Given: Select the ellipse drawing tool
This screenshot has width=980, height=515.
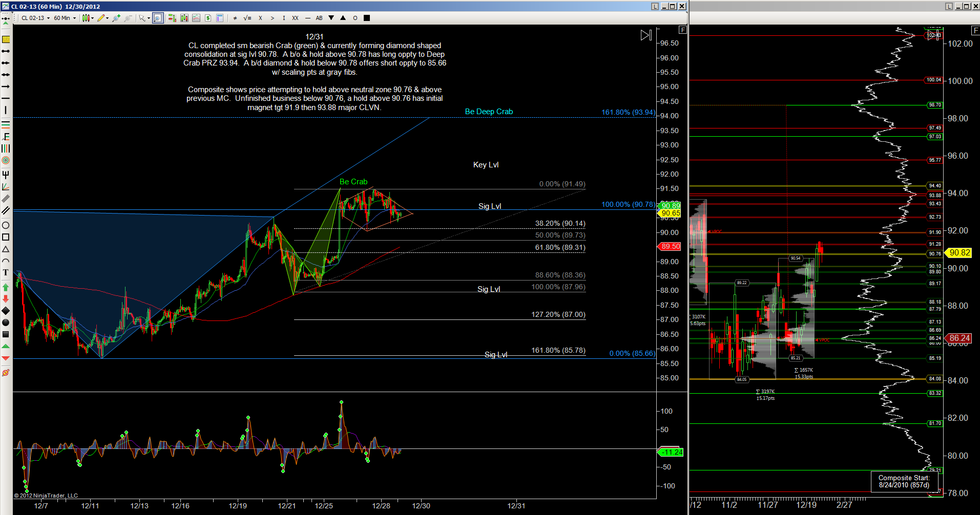Looking at the screenshot, I should (x=6, y=225).
